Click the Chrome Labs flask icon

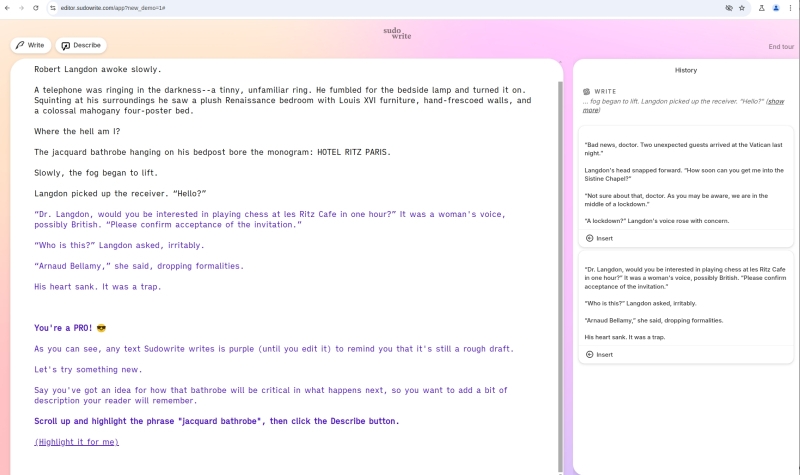coord(761,7)
